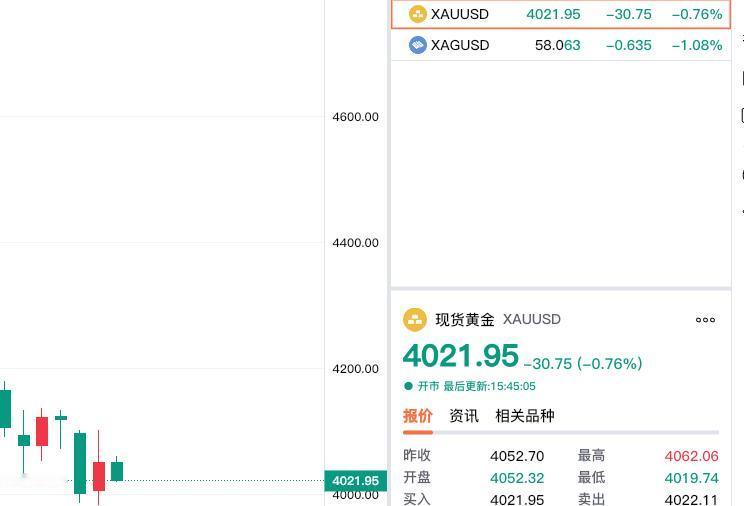This screenshot has width=744, height=506.
Task: Click the last green candlestick on chart
Action: pyautogui.click(x=117, y=471)
